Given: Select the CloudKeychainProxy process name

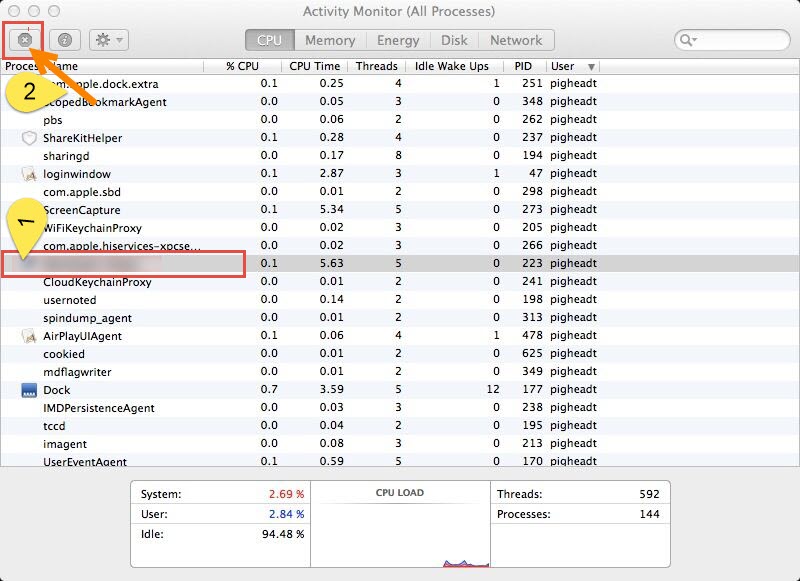Looking at the screenshot, I should tap(97, 282).
